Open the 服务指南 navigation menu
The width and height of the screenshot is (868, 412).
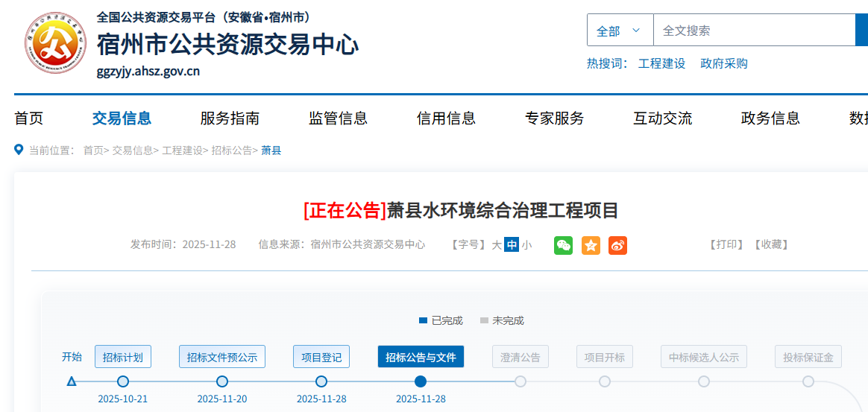point(230,118)
